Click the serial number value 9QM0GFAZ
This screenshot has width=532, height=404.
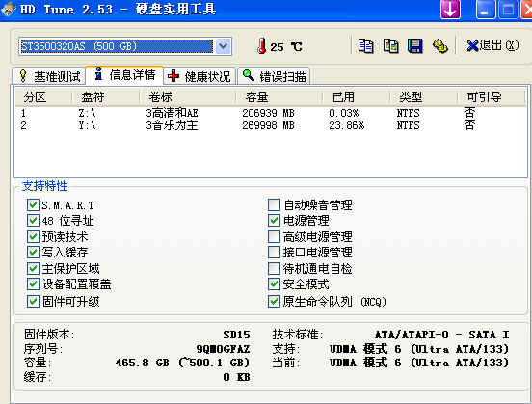(x=223, y=349)
